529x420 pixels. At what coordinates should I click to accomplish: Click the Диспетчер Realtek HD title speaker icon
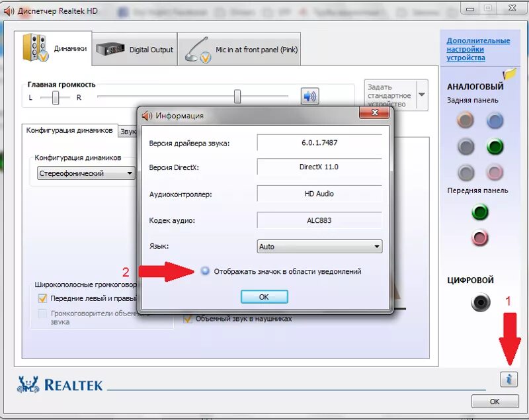click(9, 11)
